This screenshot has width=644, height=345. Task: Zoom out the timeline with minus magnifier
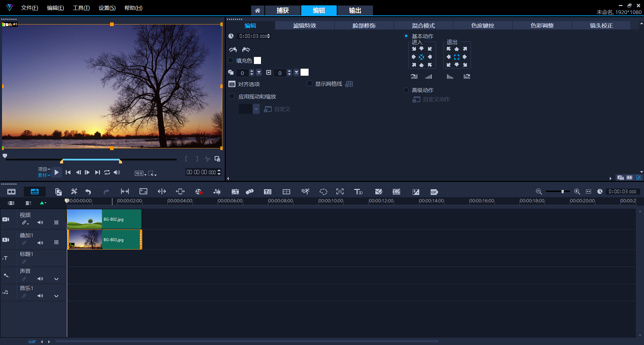coord(539,191)
